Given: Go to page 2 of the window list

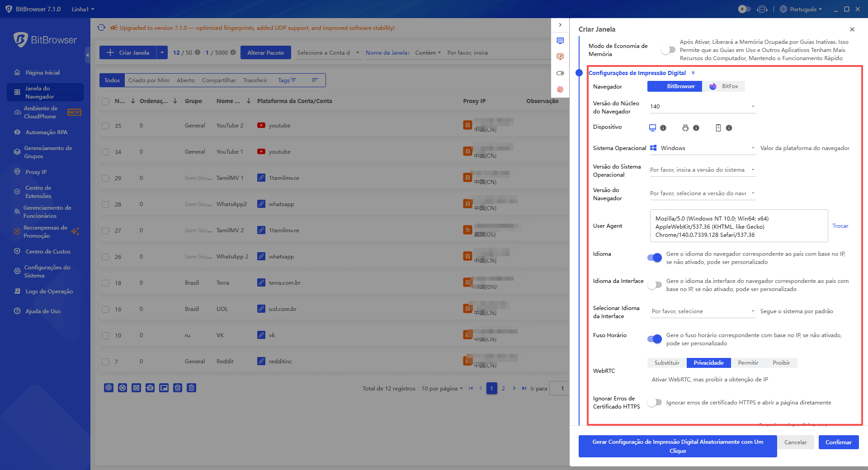Looking at the screenshot, I should [503, 388].
